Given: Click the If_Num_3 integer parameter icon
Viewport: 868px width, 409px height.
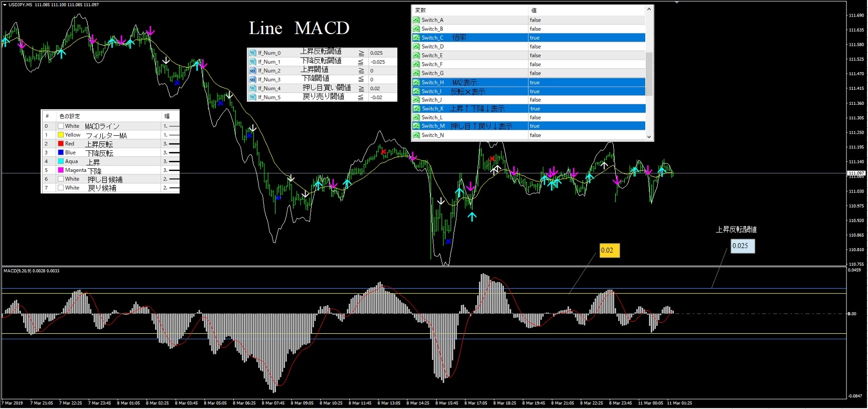Looking at the screenshot, I should tap(253, 79).
